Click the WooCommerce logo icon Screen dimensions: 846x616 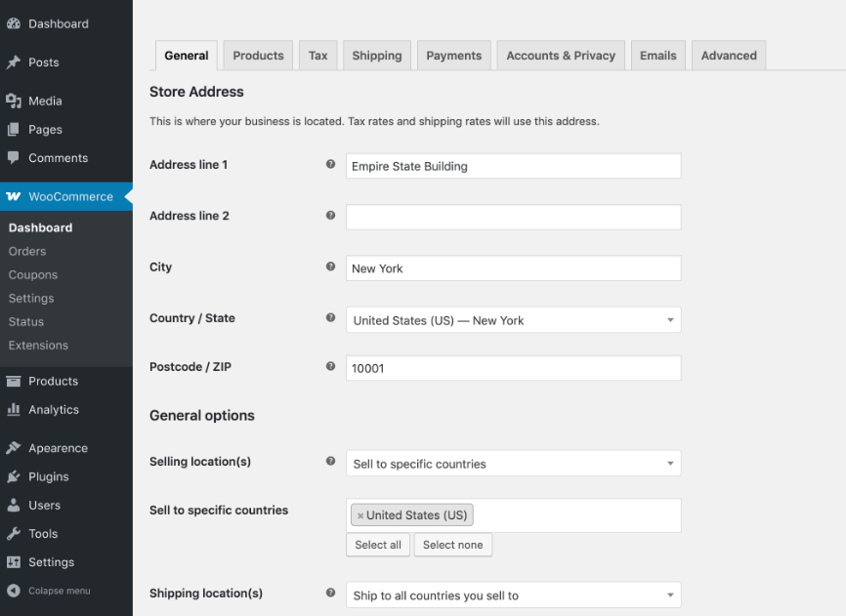point(14,196)
